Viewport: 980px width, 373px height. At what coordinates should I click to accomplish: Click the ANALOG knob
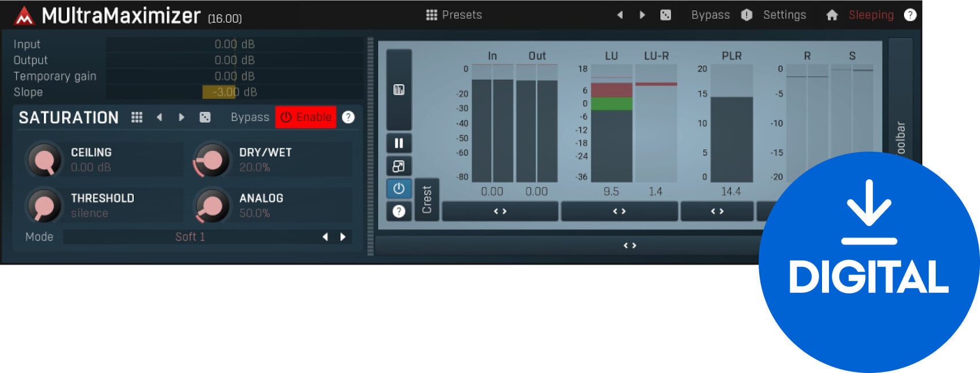(212, 205)
